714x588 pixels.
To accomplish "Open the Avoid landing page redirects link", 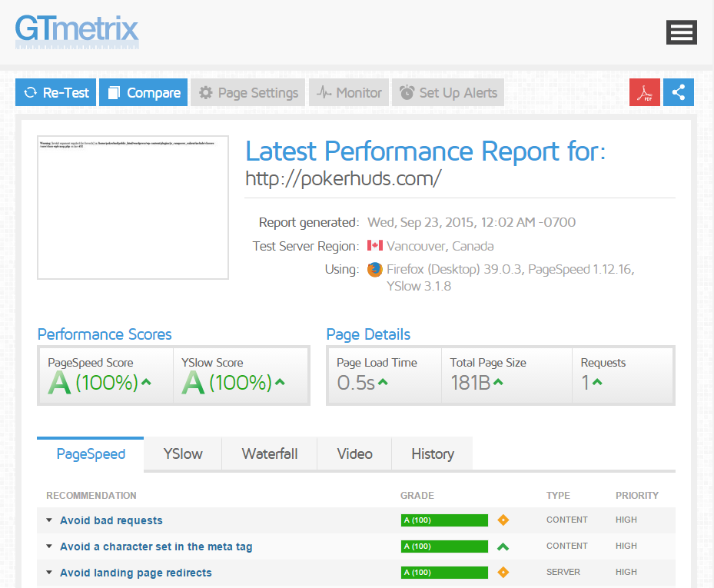I will [136, 573].
